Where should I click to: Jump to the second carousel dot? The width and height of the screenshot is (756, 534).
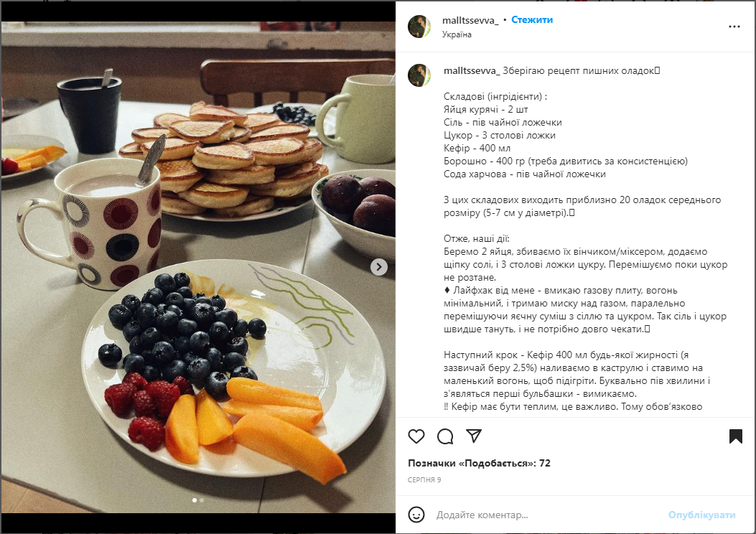click(x=202, y=500)
